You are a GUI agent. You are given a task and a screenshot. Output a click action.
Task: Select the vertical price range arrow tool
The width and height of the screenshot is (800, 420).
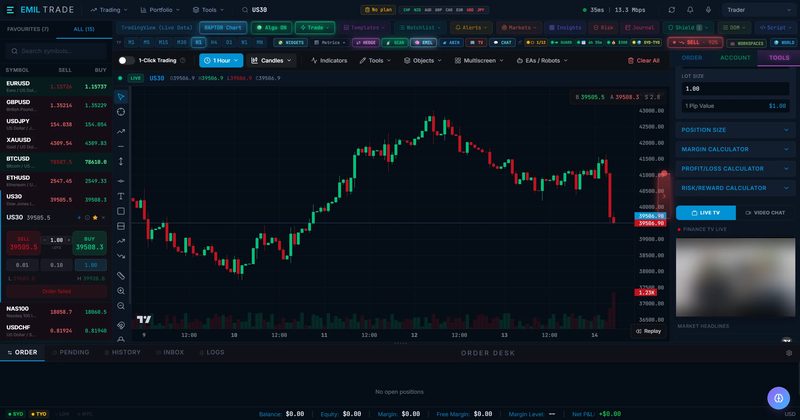pos(121,161)
